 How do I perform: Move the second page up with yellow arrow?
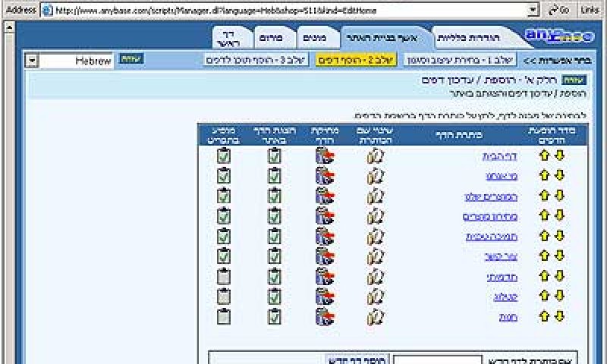pos(544,176)
